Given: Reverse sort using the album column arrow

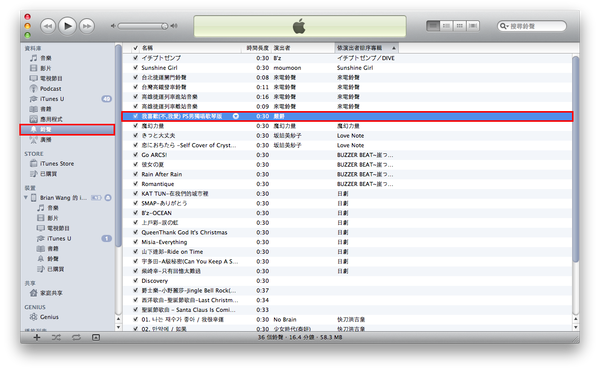Looking at the screenshot, I should (x=394, y=48).
